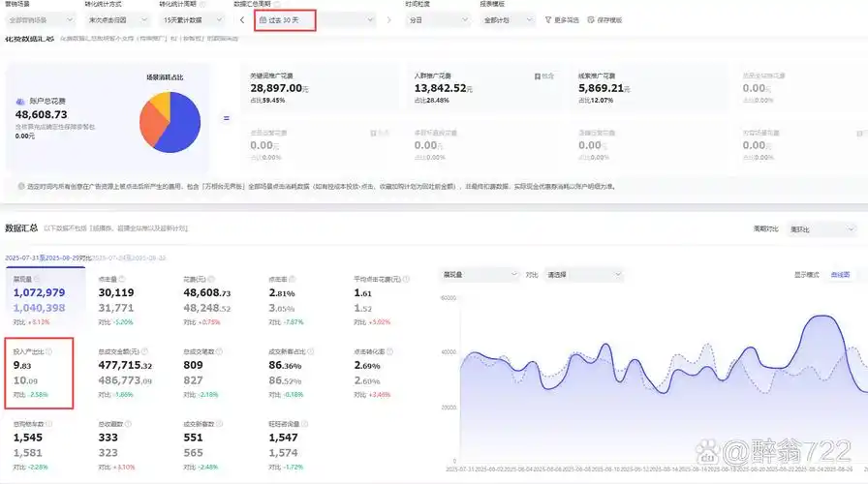Click the calendar icon in date range field
The image size is (868, 484).
tap(263, 19)
